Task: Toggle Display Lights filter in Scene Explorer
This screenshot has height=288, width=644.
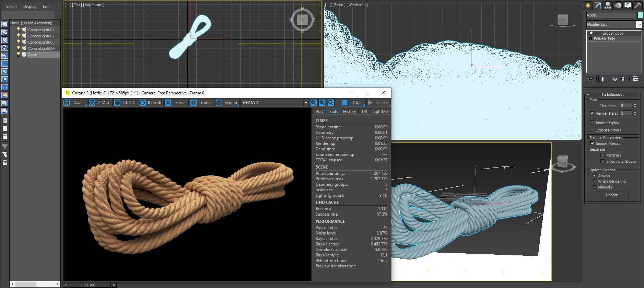Action: [5, 40]
